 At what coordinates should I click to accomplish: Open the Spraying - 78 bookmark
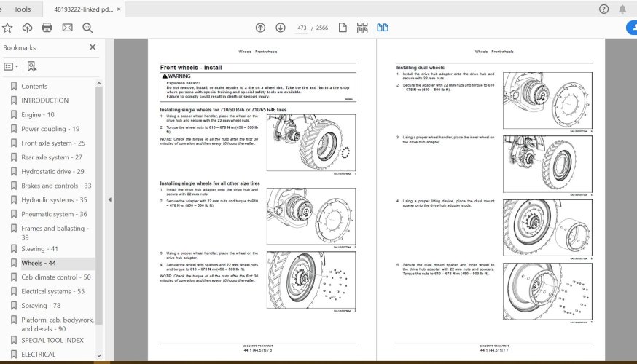[41, 305]
